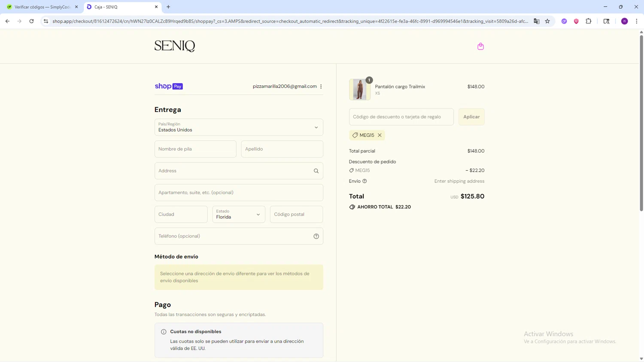Image resolution: width=644 pixels, height=362 pixels.
Task: Click the browser address bar URL
Action: pos(290,21)
